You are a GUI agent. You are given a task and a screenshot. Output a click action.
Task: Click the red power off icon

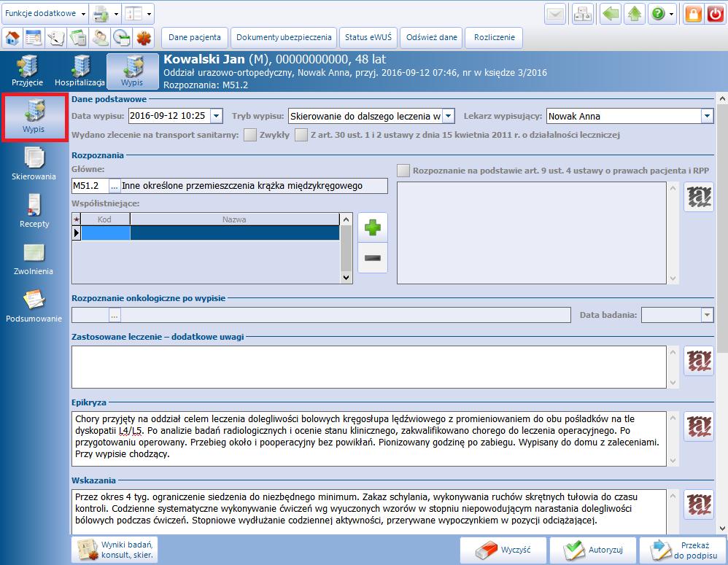716,14
